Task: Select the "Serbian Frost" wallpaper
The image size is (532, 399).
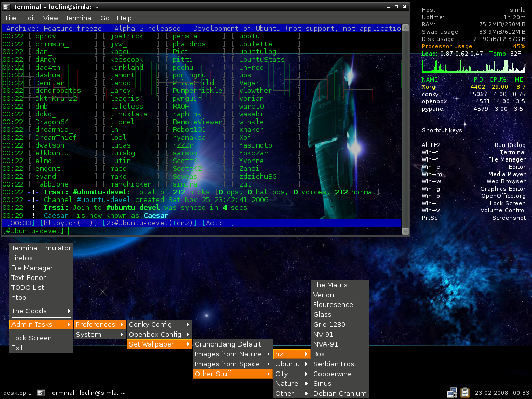Action: 334,364
